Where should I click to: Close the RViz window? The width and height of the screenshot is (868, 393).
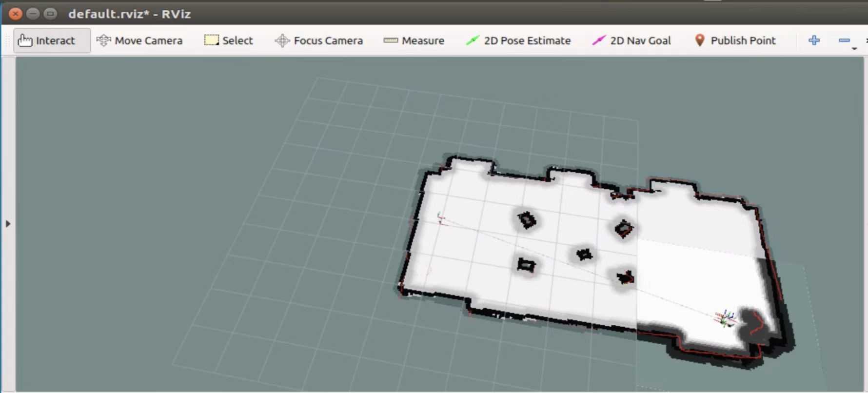click(x=16, y=14)
